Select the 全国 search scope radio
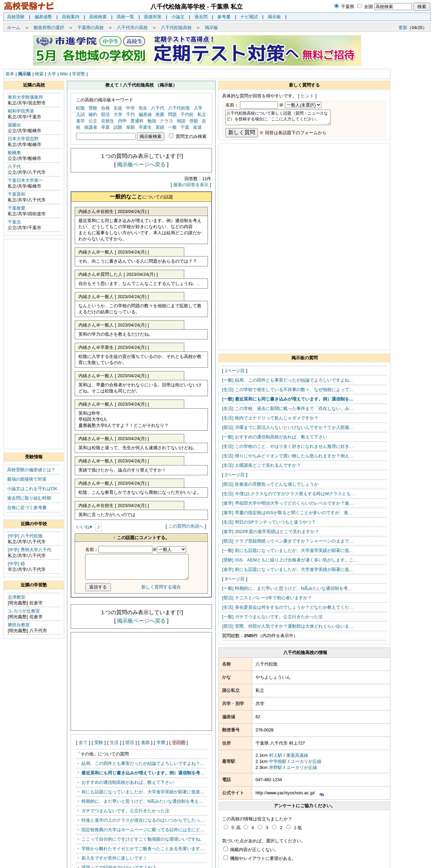434x868 pixels. (359, 6)
